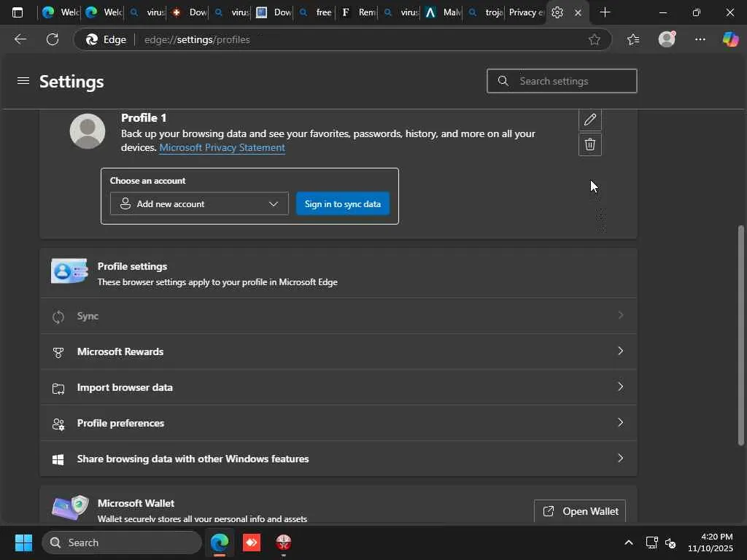The image size is (747, 560).
Task: Close the Settings tab
Action: click(x=578, y=13)
